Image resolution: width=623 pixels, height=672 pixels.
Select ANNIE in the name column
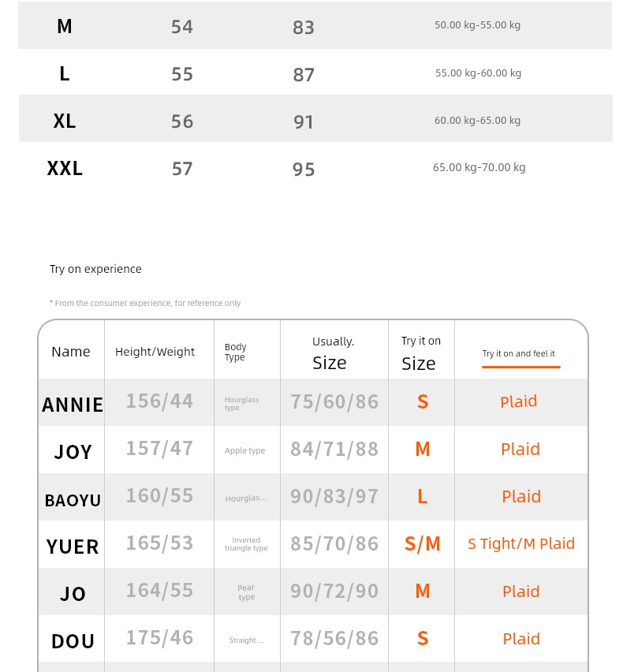pos(73,405)
